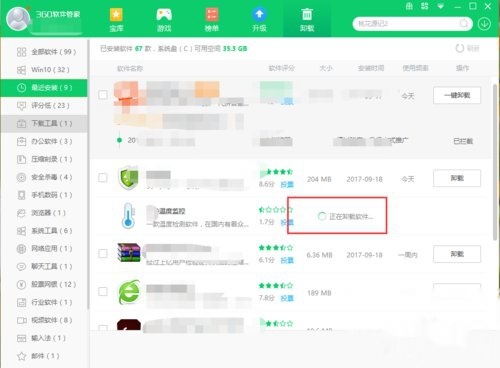The height and width of the screenshot is (368, 500).
Task: Click the 系统工具 category icon
Action: pyautogui.click(x=21, y=231)
